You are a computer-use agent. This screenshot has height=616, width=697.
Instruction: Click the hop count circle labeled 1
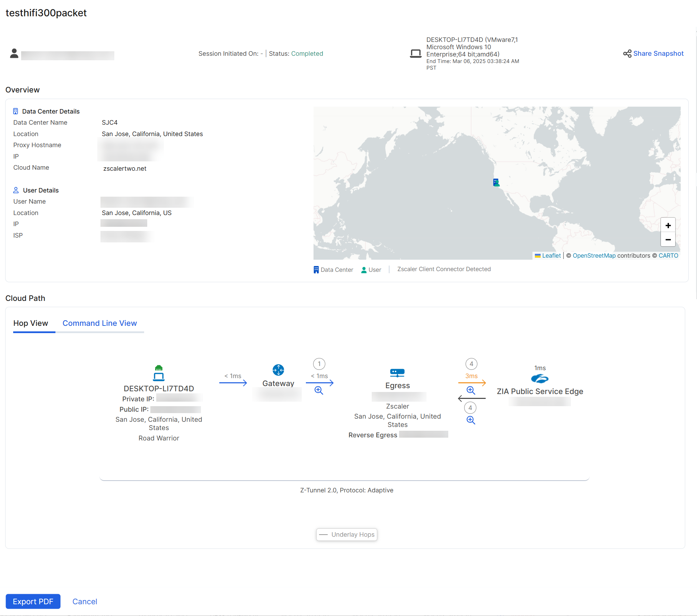(x=319, y=364)
